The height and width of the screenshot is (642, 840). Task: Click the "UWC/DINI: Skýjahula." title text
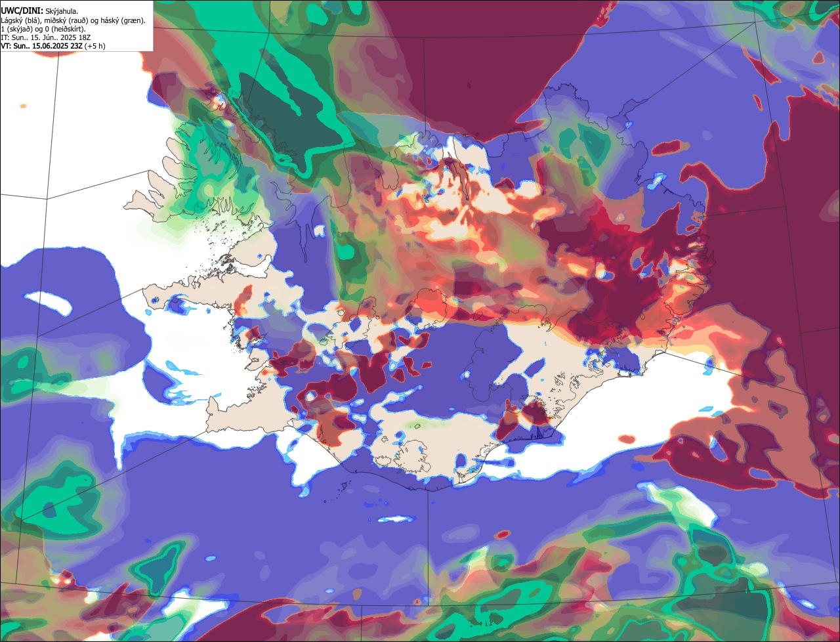[39, 11]
